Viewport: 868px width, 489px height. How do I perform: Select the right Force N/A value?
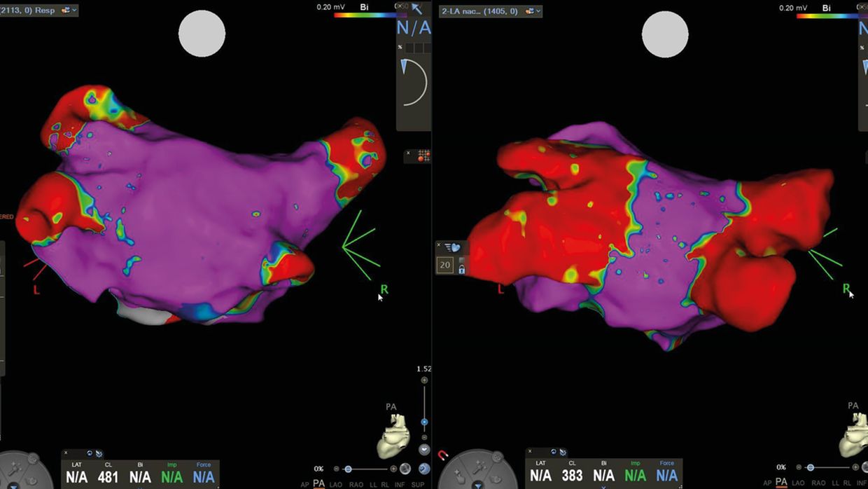click(x=667, y=476)
